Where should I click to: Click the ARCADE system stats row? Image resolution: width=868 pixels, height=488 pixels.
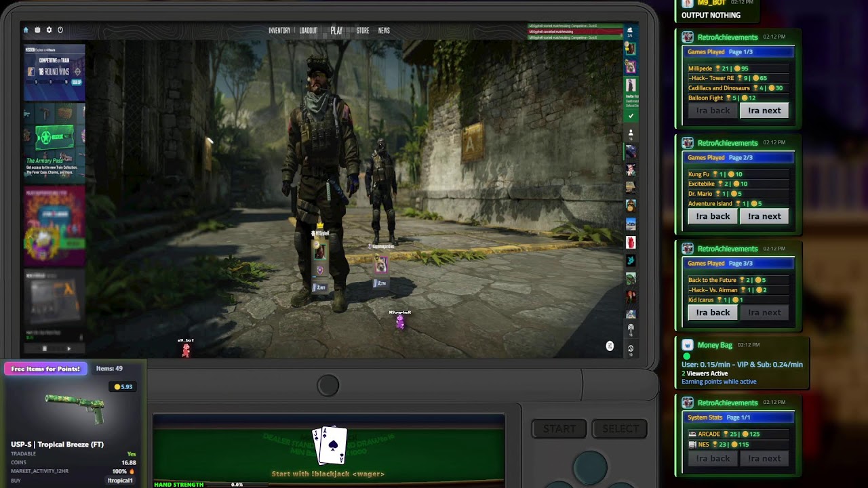tap(738, 434)
